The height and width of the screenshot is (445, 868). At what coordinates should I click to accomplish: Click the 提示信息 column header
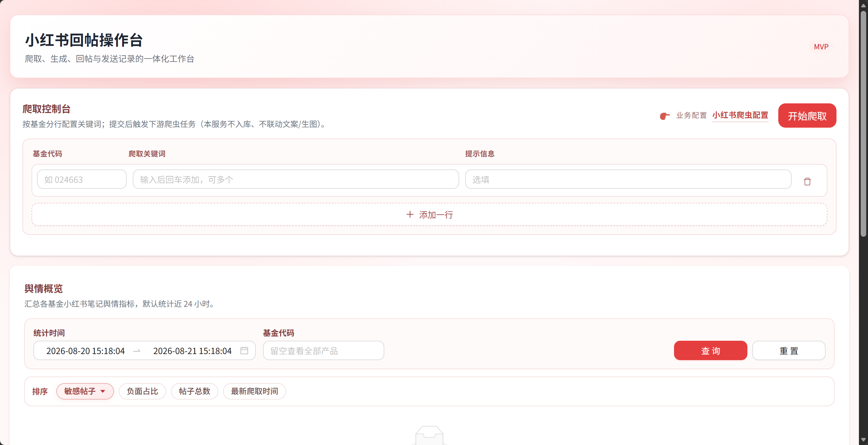(x=480, y=154)
